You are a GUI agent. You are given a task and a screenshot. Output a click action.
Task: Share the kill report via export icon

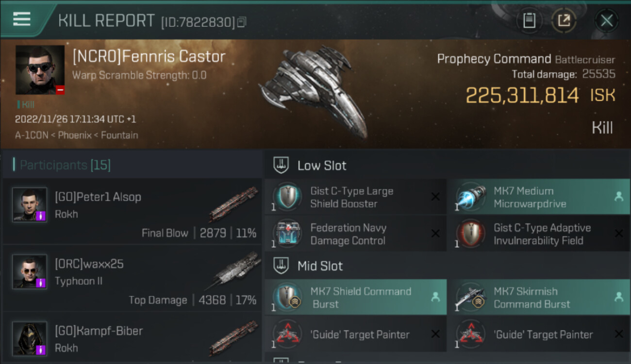[x=564, y=20]
